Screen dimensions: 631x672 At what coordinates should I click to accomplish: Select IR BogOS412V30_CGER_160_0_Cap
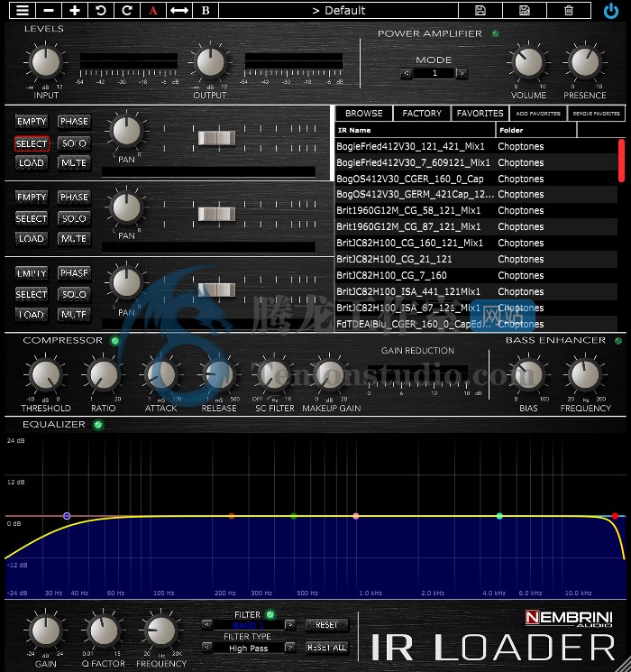(x=476, y=179)
